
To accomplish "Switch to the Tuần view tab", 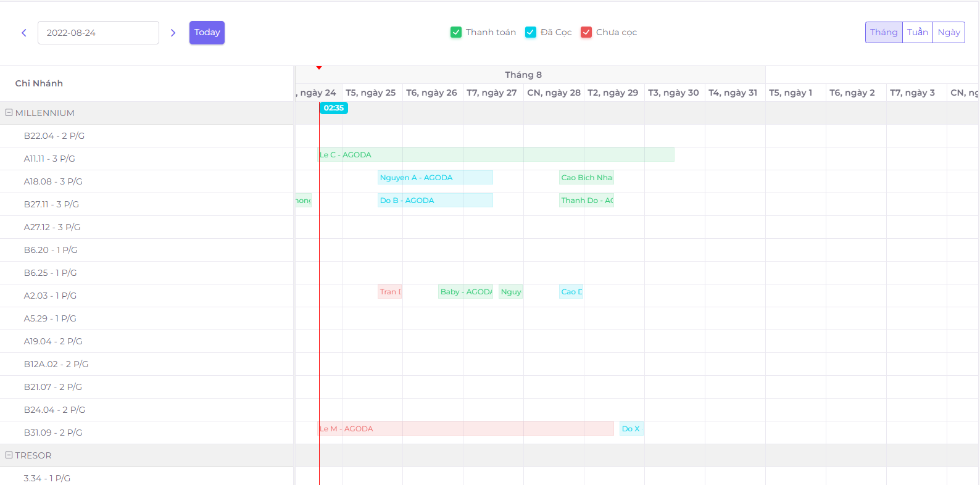I will tap(917, 32).
